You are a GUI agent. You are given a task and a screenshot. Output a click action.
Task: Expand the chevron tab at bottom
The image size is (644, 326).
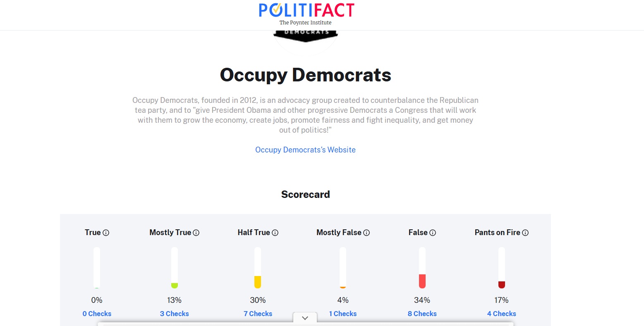(x=305, y=318)
